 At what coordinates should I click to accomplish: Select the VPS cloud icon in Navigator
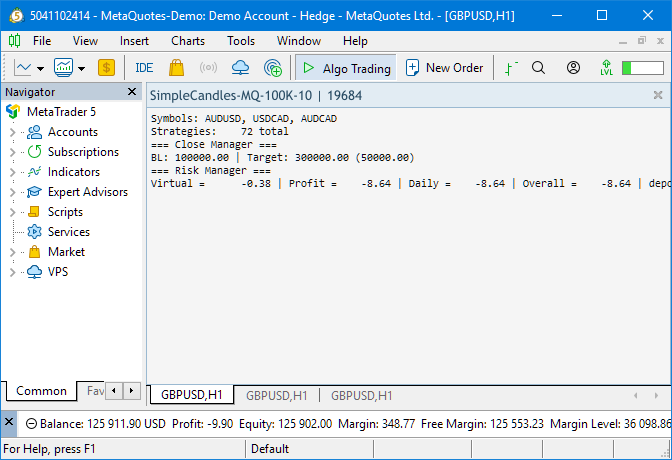(x=34, y=272)
